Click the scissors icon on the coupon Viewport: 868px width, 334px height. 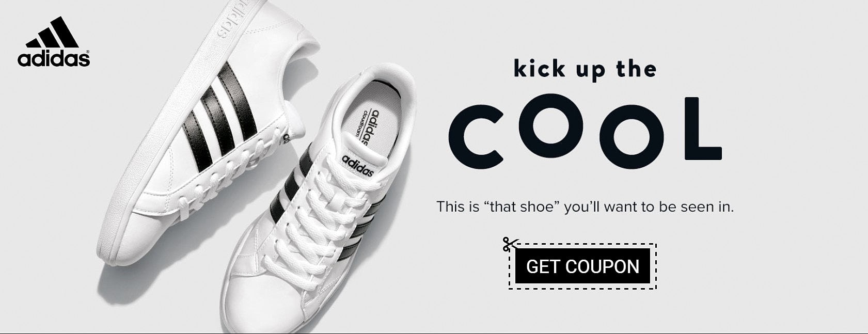tap(510, 244)
